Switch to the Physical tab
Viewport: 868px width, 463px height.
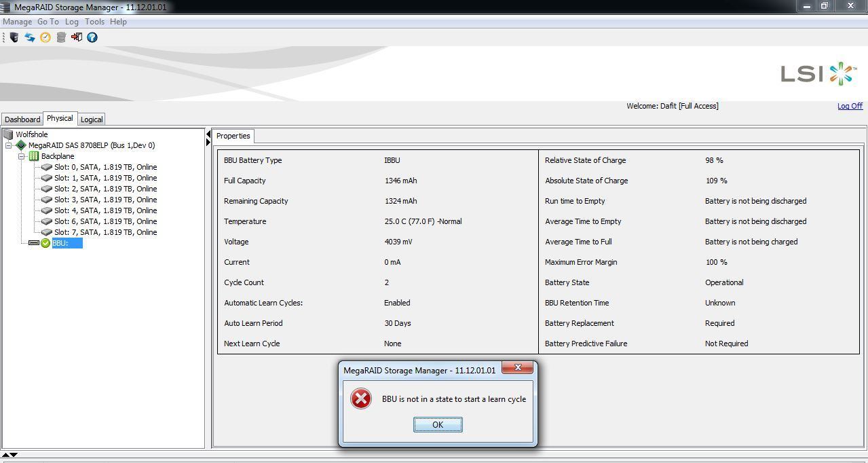click(x=60, y=118)
